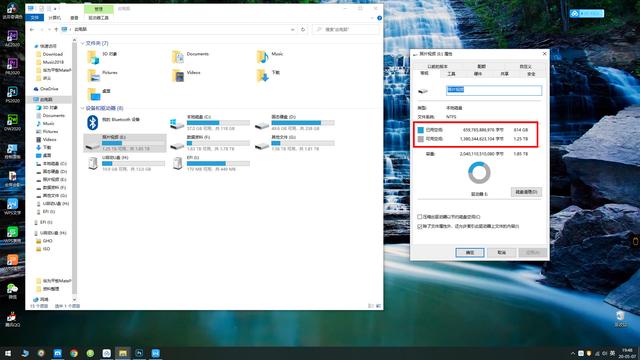Collapse the 设备和驱动器 (8) group

[82, 108]
